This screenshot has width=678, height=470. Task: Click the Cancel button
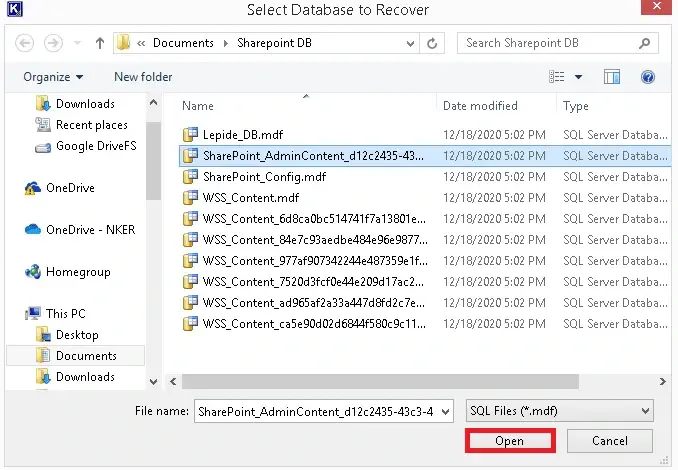click(610, 441)
